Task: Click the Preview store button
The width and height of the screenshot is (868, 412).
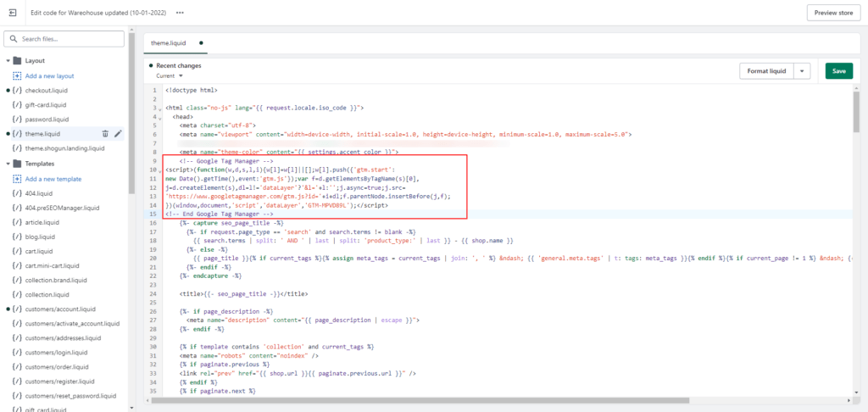Action: tap(834, 13)
